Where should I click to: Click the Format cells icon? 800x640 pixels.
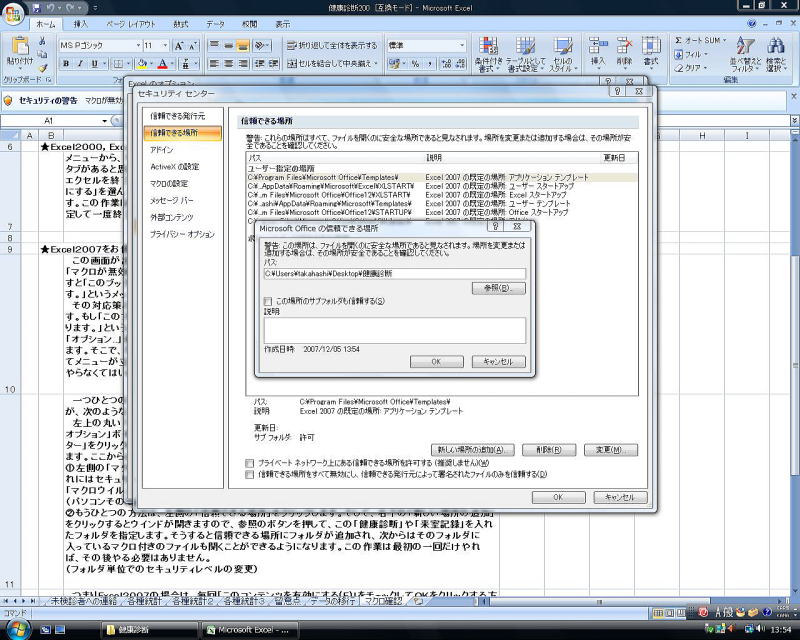pos(651,45)
